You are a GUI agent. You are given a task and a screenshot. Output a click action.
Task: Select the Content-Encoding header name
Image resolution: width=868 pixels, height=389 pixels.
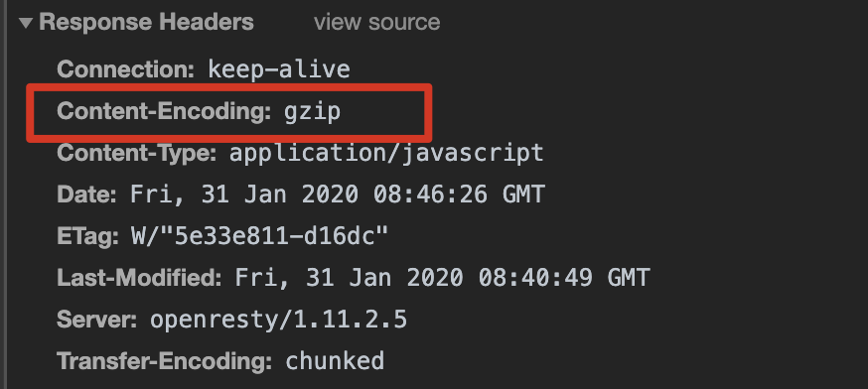tap(164, 111)
